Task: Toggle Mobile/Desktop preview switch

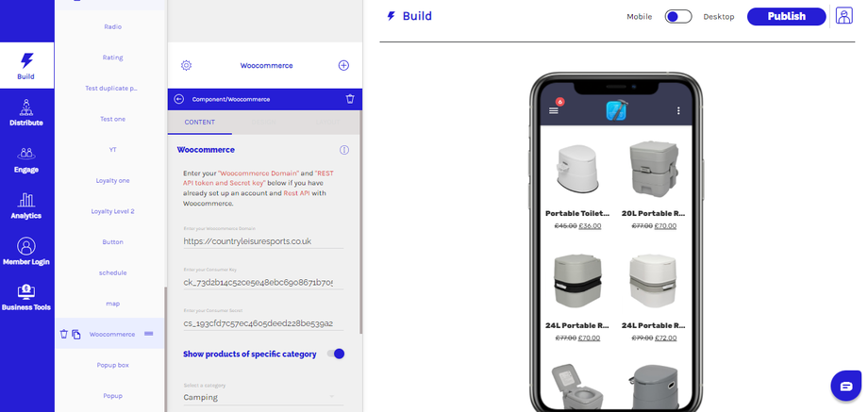Action: tap(678, 17)
